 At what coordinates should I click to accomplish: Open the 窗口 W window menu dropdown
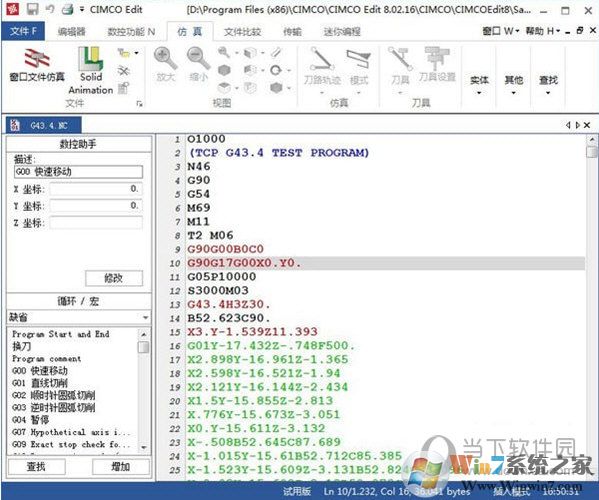coord(501,31)
